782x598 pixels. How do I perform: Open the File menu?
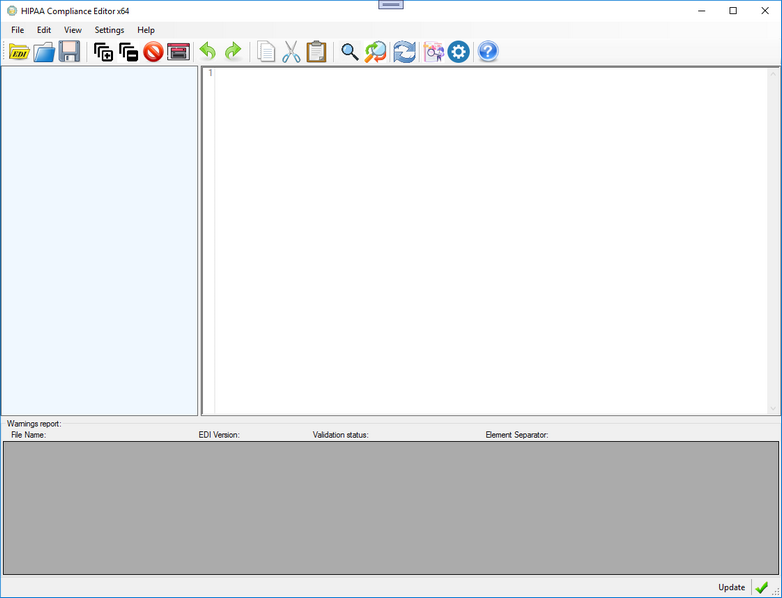tap(17, 30)
